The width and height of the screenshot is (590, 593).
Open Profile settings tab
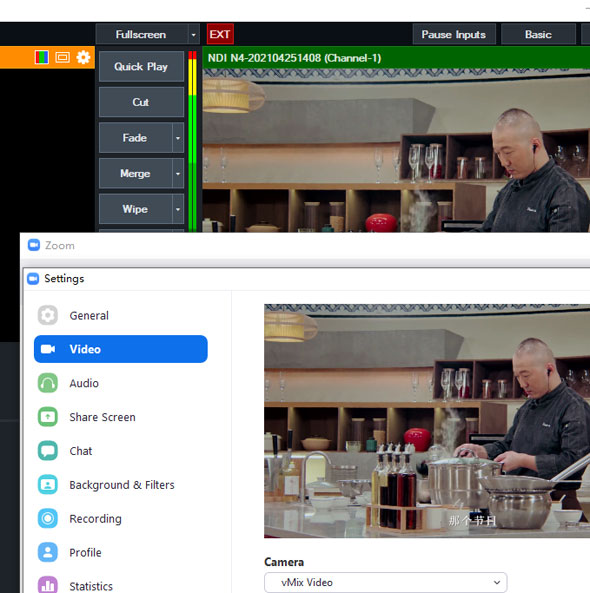click(x=121, y=552)
